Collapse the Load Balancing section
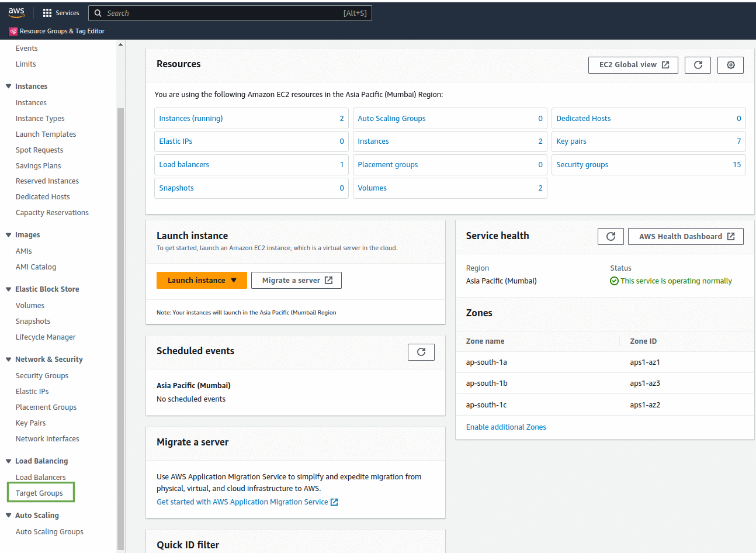This screenshot has width=756, height=553. (8, 461)
